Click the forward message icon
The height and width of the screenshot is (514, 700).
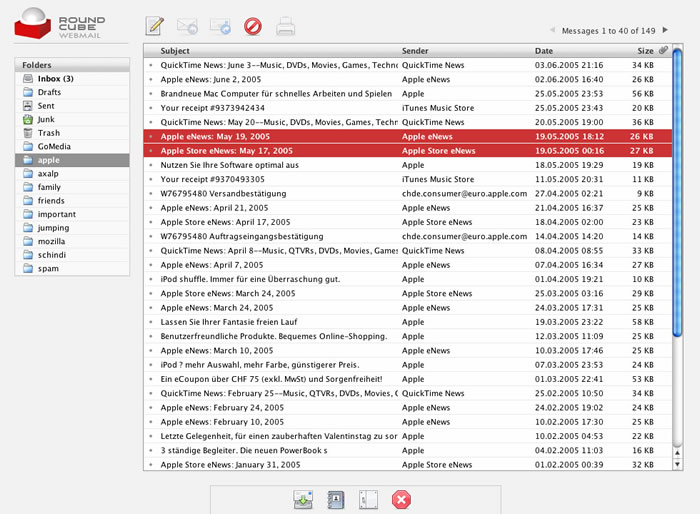click(220, 26)
